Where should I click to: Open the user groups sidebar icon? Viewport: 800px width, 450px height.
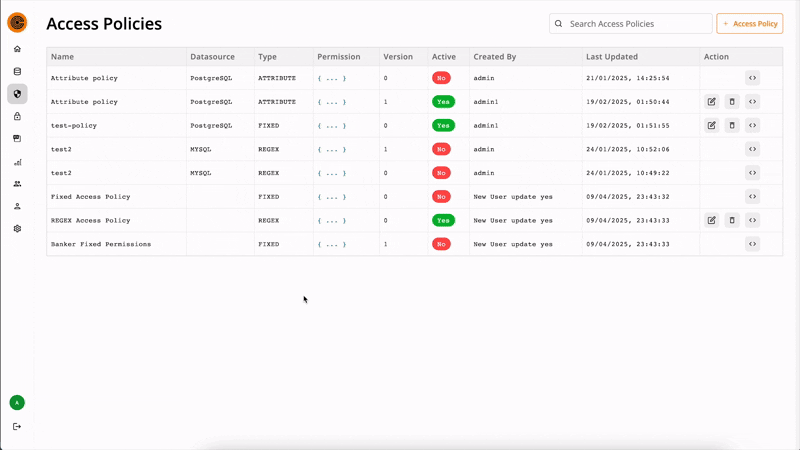pyautogui.click(x=17, y=184)
